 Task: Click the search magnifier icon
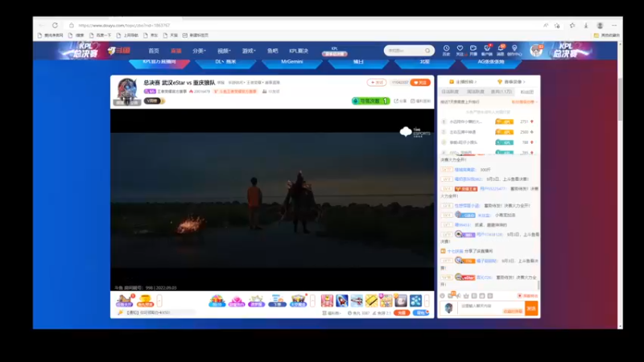427,51
